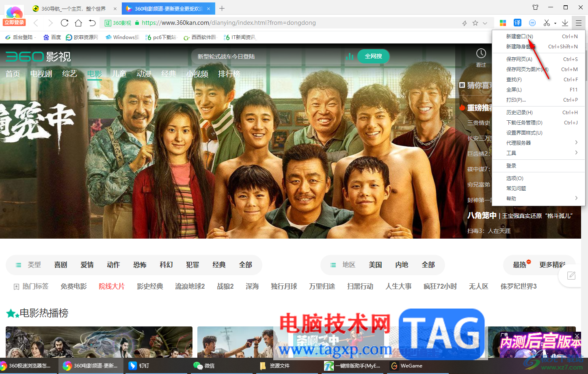
Task: Start a screenshot with the scissors icon
Action: click(x=547, y=23)
